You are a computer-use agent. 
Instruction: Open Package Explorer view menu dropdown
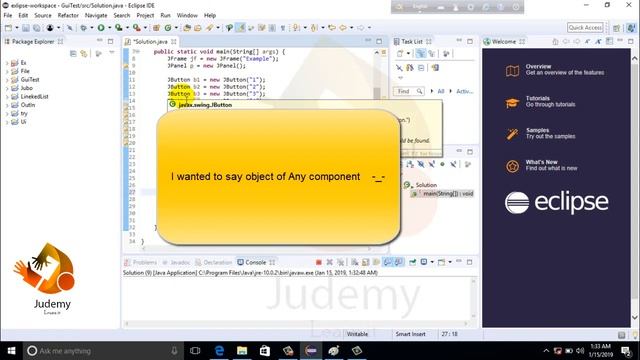112,53
